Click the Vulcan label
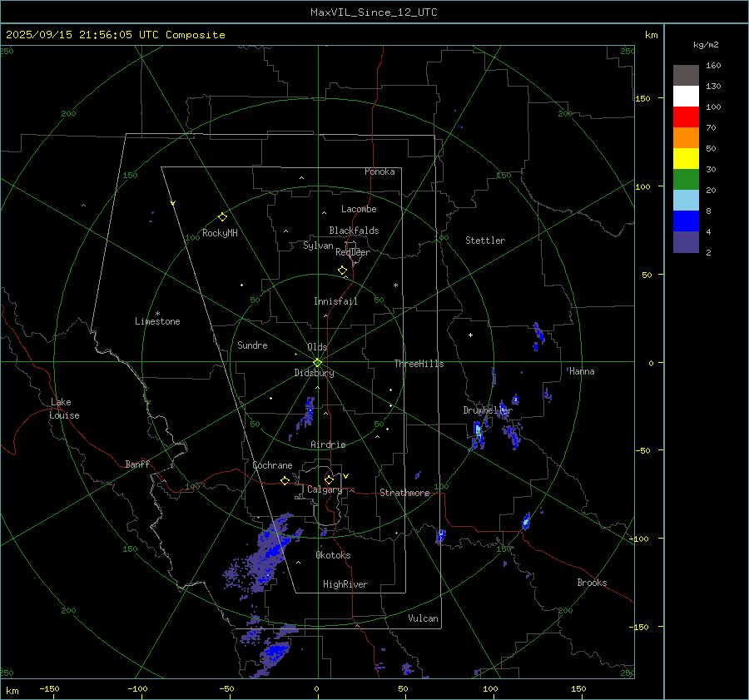 pos(424,618)
